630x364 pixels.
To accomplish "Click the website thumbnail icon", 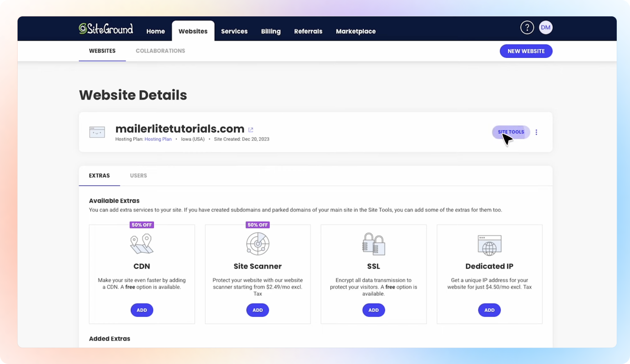I will (x=97, y=132).
